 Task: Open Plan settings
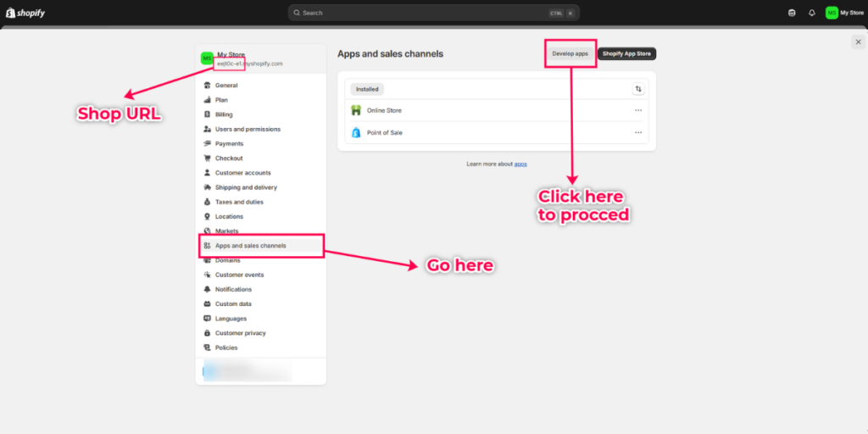(x=261, y=100)
